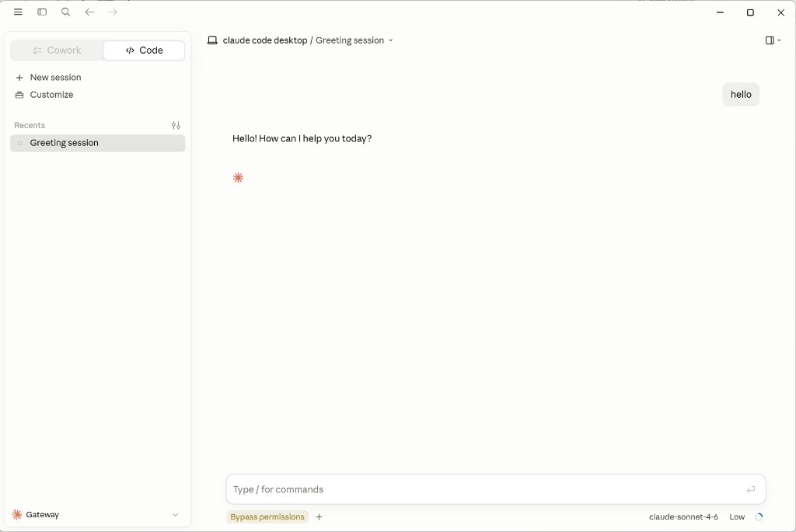Maximize the application window
This screenshot has width=796, height=532.
click(750, 12)
